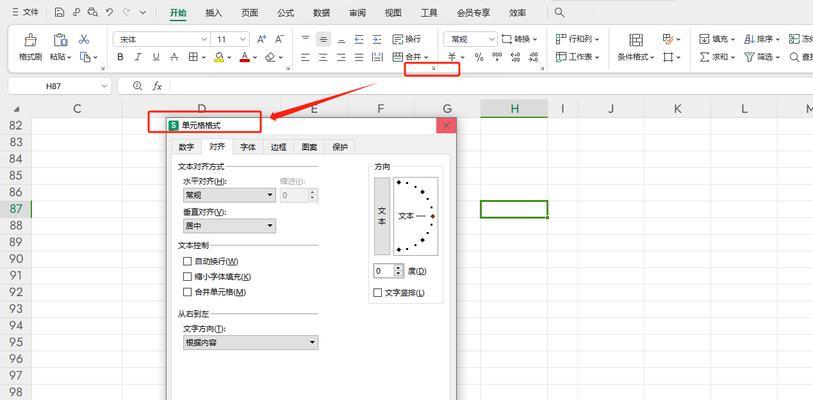Click the print preview icon in quick access bar
This screenshot has height=400, width=813.
(93, 12)
